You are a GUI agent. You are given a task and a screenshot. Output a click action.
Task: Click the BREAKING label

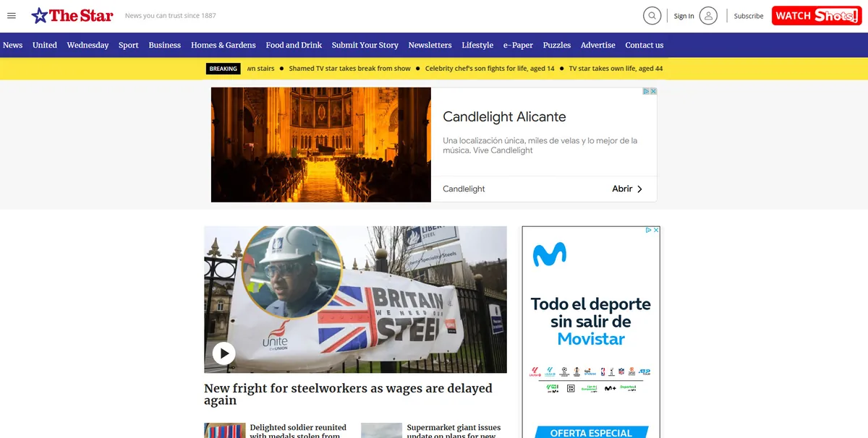pos(223,69)
